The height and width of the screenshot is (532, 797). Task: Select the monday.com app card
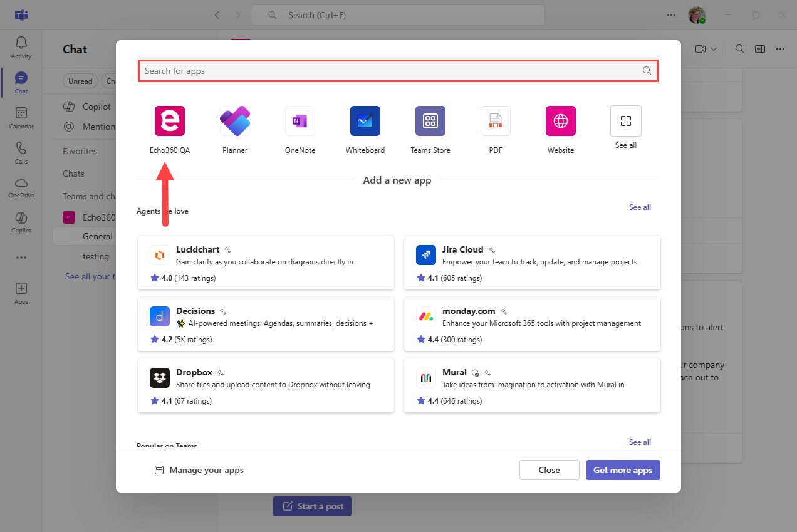[532, 324]
